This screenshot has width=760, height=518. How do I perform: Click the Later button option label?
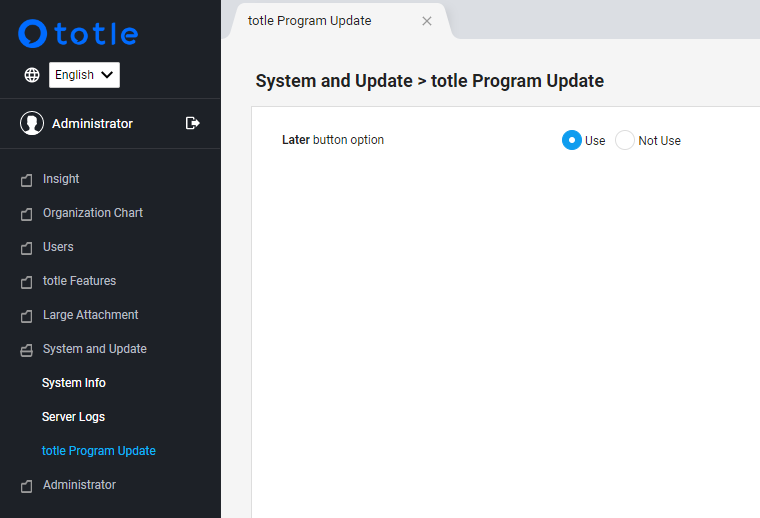coord(333,140)
